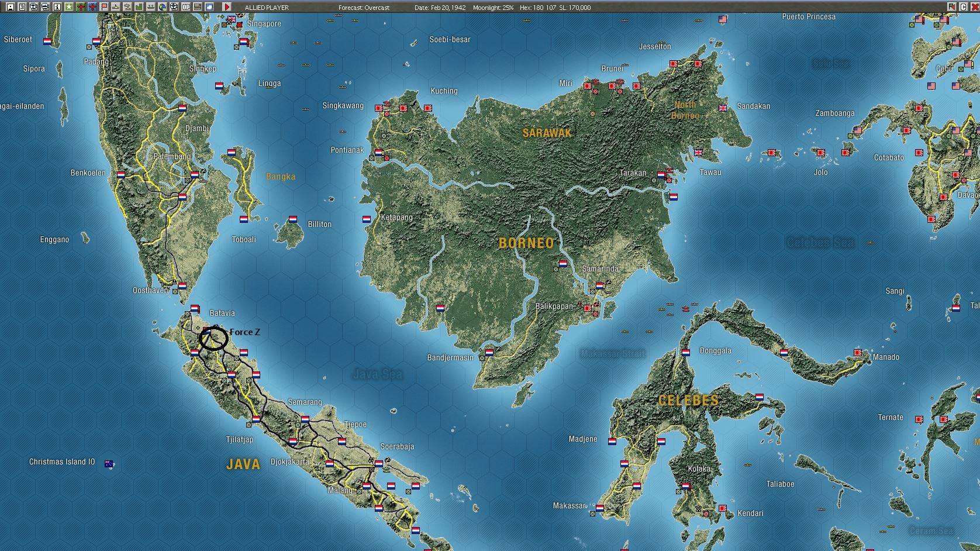Image resolution: width=980 pixels, height=551 pixels.
Task: Select the Dutch flag marker at Donggala
Action: tap(686, 352)
